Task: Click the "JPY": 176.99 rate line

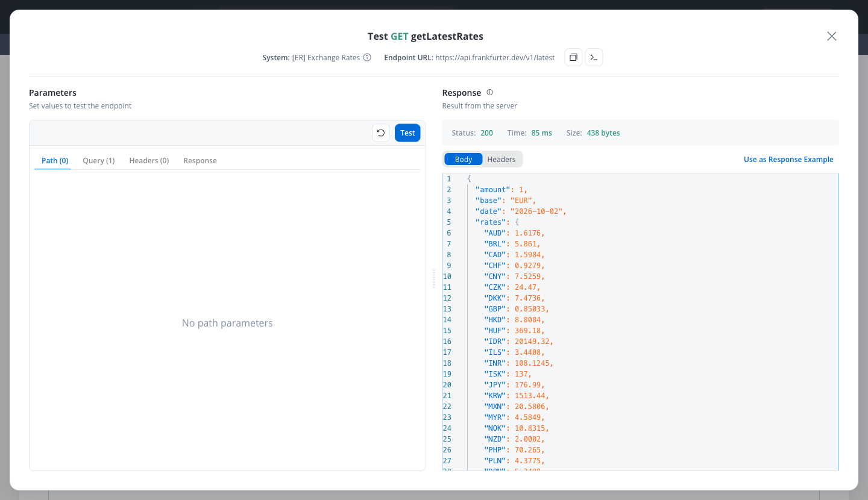Action: tap(514, 385)
